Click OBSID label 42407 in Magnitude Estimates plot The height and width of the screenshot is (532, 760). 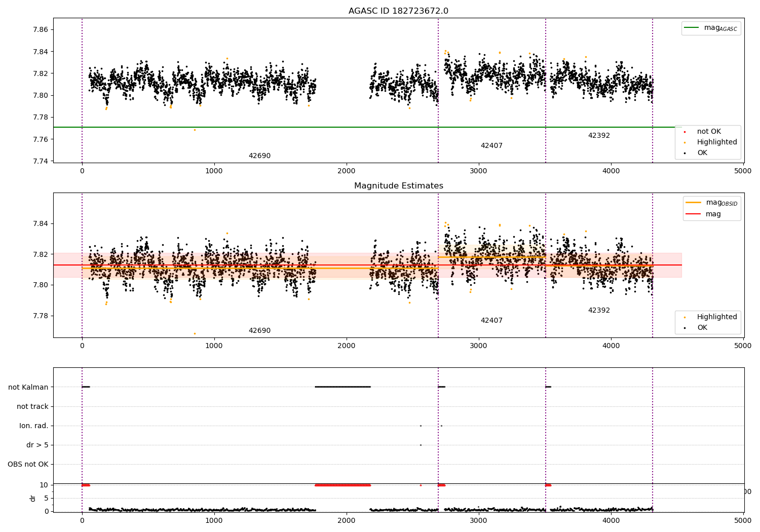pos(491,321)
